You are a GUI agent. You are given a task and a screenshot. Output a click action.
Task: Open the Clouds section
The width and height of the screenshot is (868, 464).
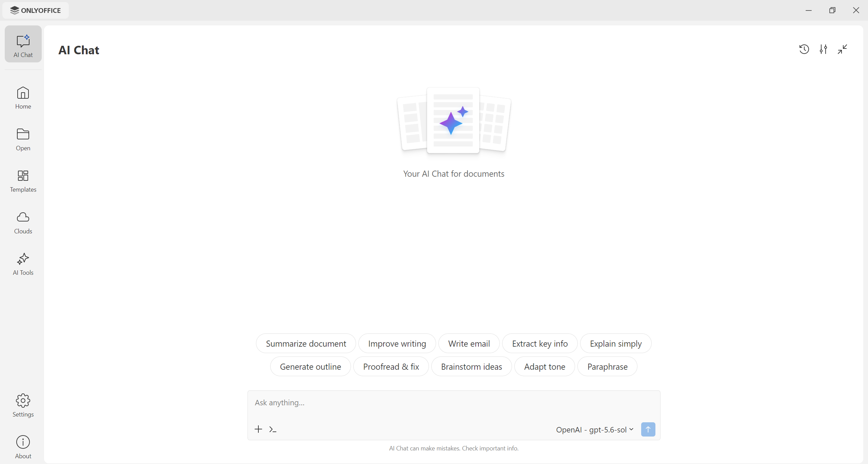[23, 223]
